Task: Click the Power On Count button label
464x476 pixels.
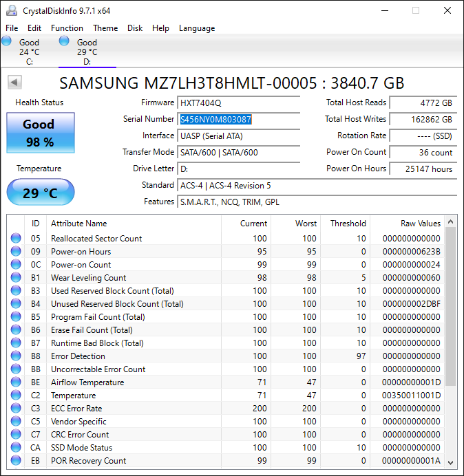Action: coord(356,152)
